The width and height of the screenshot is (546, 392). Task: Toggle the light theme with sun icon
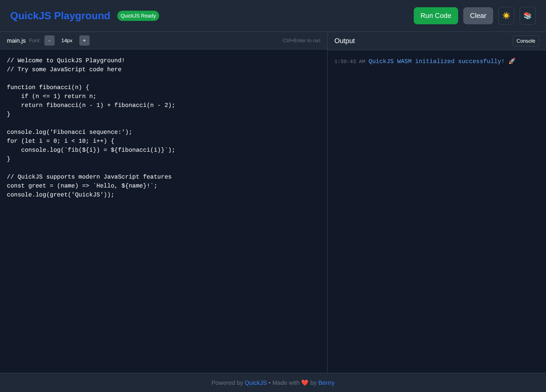coord(506,16)
